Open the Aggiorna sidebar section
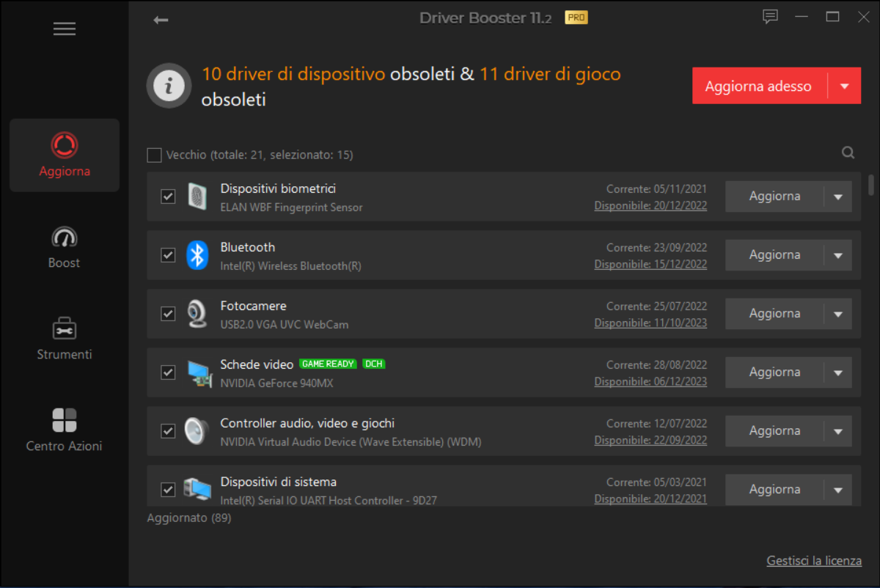 click(65, 155)
